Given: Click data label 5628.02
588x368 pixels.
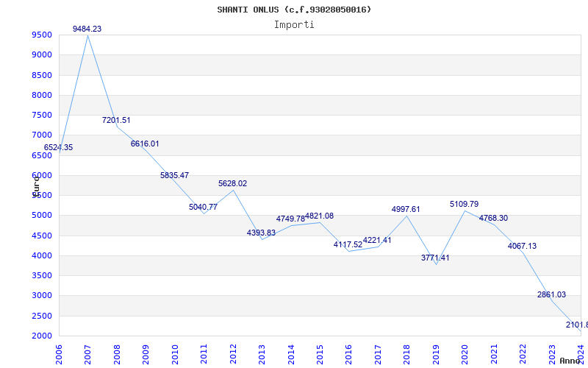Looking at the screenshot, I should [x=232, y=183].
